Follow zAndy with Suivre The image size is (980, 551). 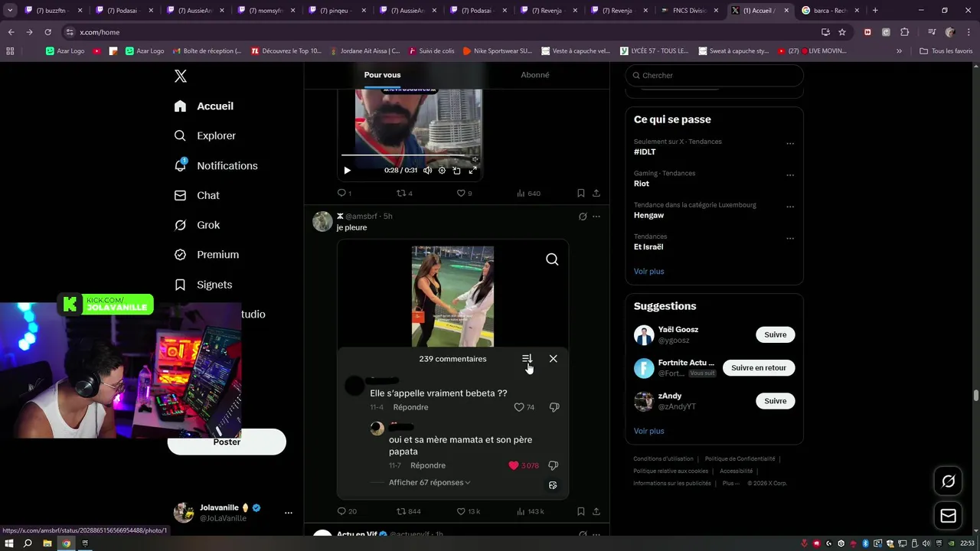[775, 401]
